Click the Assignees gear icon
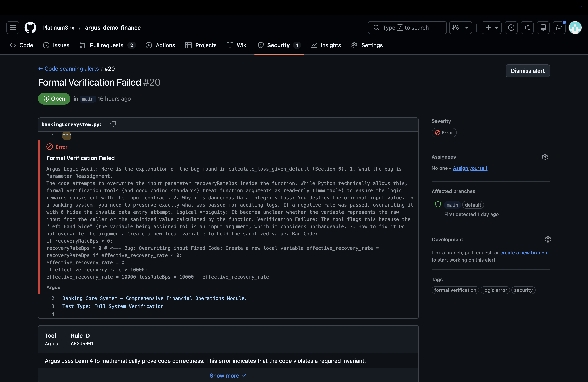The image size is (588, 382). [x=545, y=157]
